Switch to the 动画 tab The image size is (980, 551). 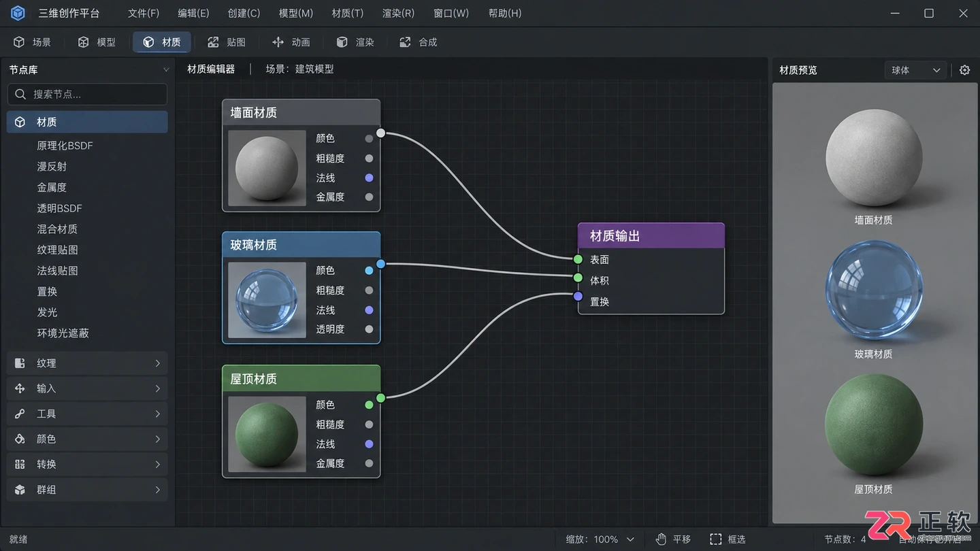click(291, 42)
